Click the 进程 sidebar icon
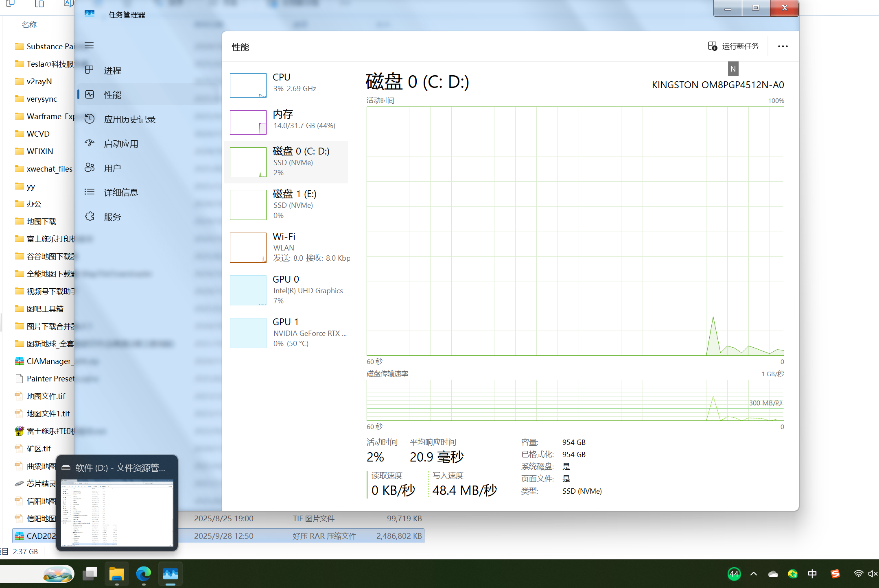879x588 pixels. 90,70
